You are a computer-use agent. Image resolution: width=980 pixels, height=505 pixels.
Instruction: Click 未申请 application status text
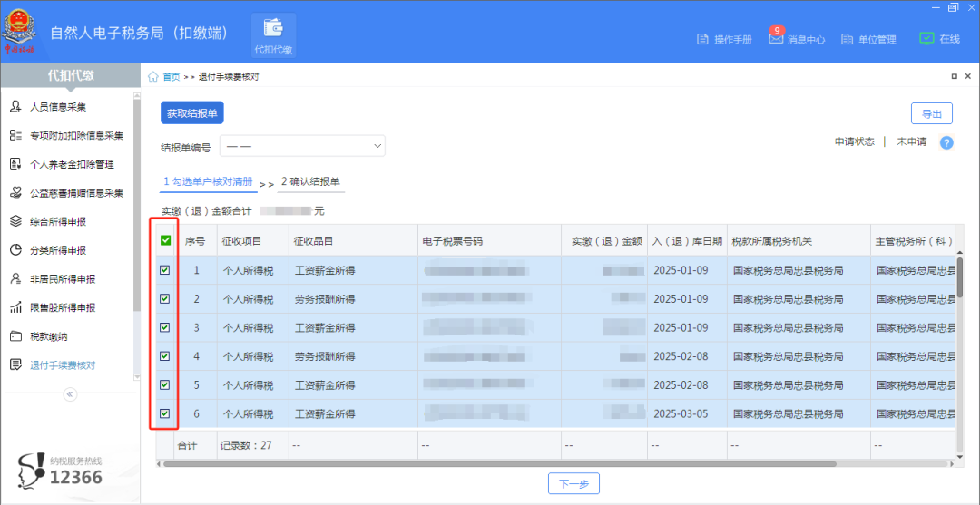(912, 141)
